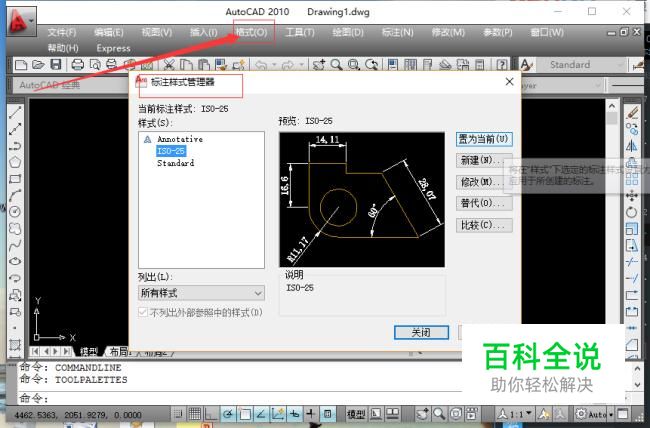Image resolution: width=650 pixels, height=428 pixels.
Task: Select the Trim modify tool
Action: (x=632, y=262)
